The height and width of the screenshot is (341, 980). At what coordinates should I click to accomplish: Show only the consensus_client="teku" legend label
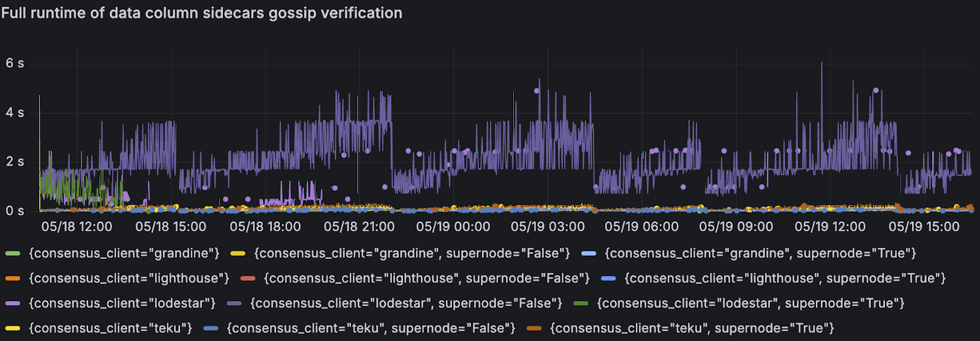[x=110, y=328]
